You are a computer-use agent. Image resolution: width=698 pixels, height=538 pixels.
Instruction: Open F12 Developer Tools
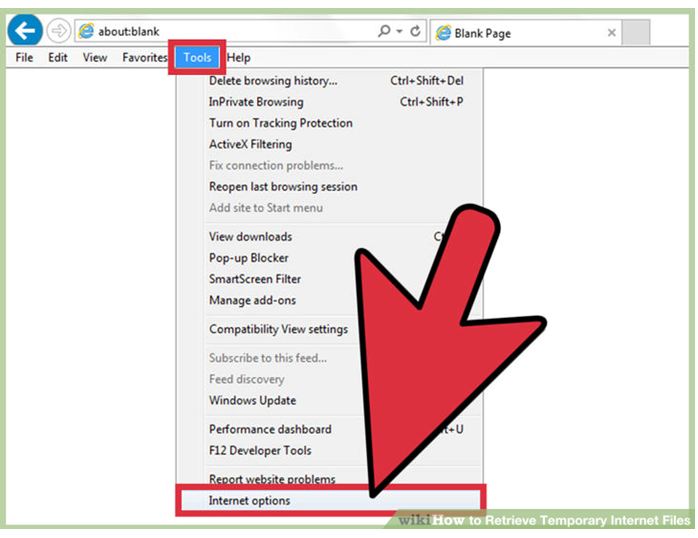coord(329,450)
